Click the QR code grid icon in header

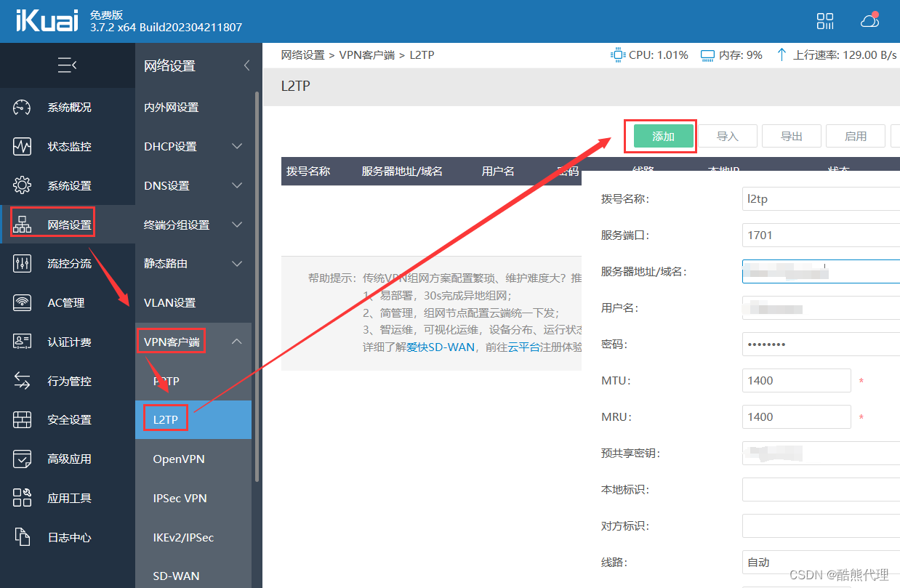click(x=825, y=21)
